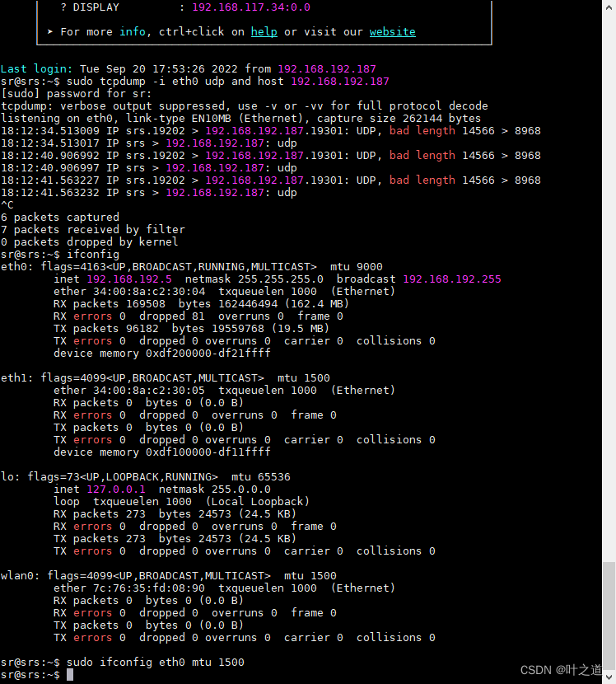Click 'RX packets 169508' on eth0
This screenshot has width=616, height=684.
pyautogui.click(x=110, y=303)
